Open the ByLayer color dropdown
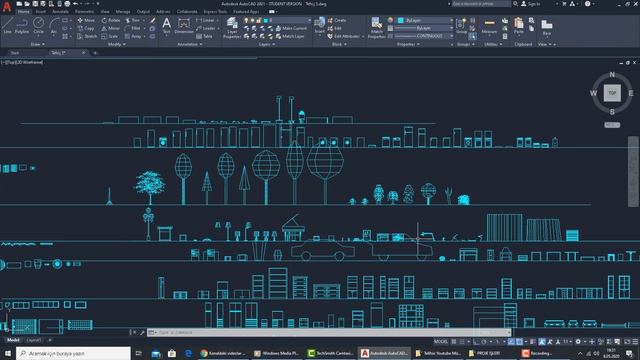 425,20
